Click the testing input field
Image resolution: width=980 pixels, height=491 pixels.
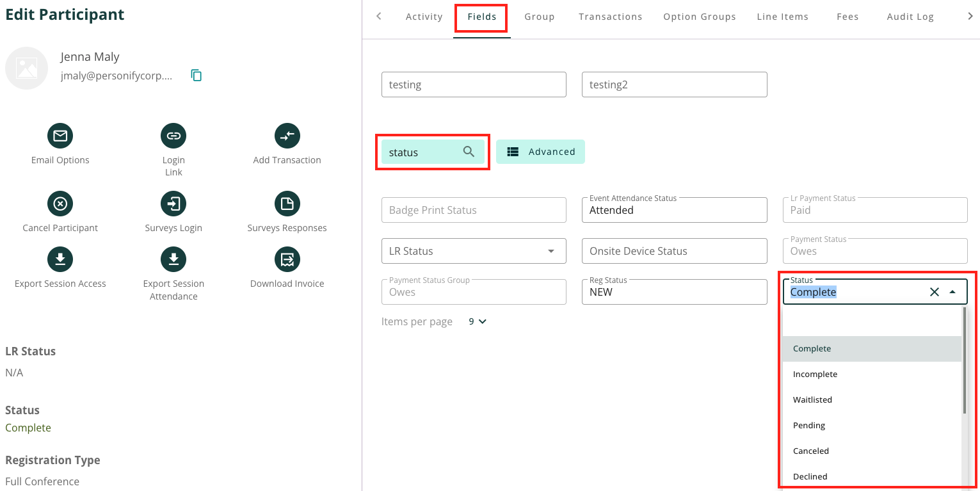pyautogui.click(x=474, y=85)
